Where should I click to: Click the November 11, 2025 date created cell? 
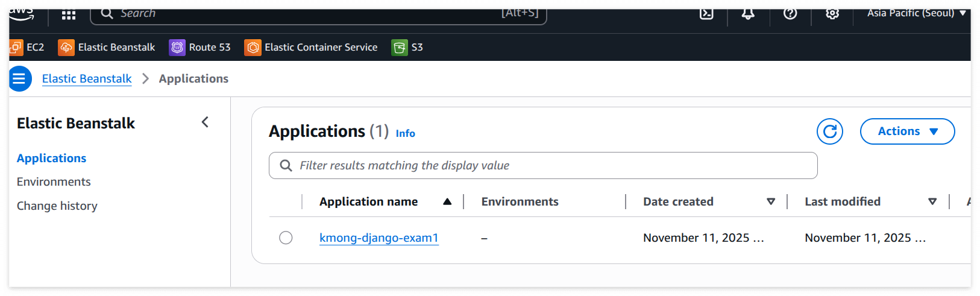pos(703,238)
